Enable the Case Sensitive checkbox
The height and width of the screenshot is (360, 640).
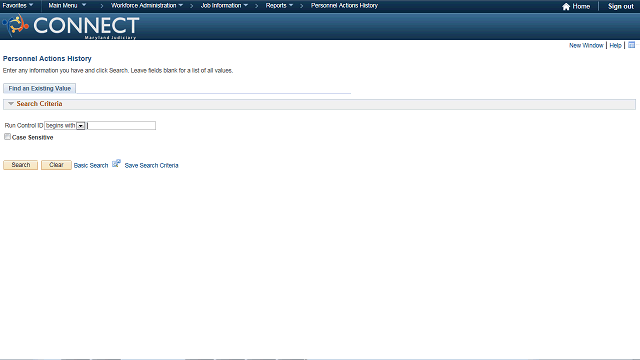pos(7,137)
